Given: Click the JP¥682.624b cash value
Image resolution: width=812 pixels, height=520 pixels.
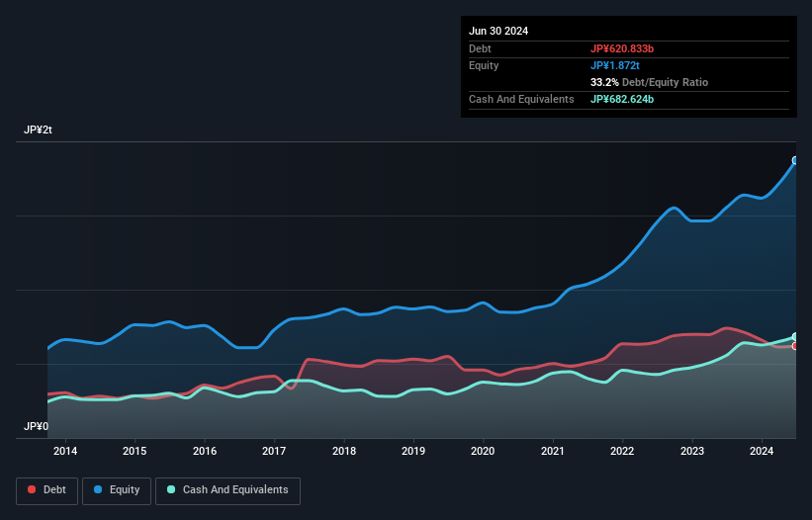Looking at the screenshot, I should (x=622, y=99).
